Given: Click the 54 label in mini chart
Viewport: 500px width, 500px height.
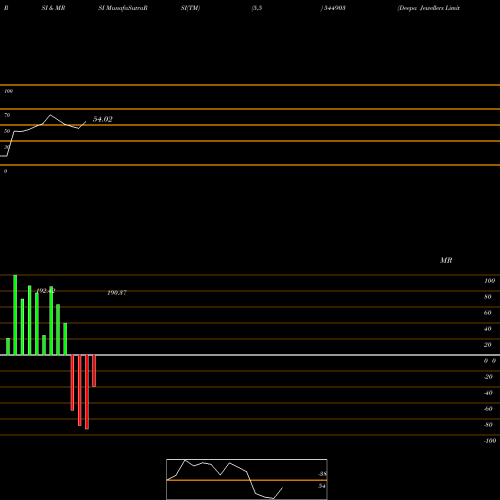Looking at the screenshot, I should pyautogui.click(x=322, y=486).
